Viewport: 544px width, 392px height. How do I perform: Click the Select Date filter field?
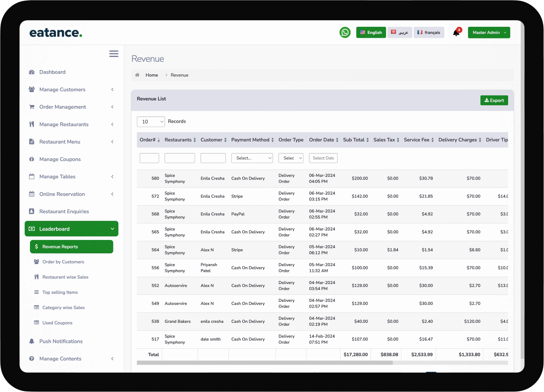click(323, 158)
